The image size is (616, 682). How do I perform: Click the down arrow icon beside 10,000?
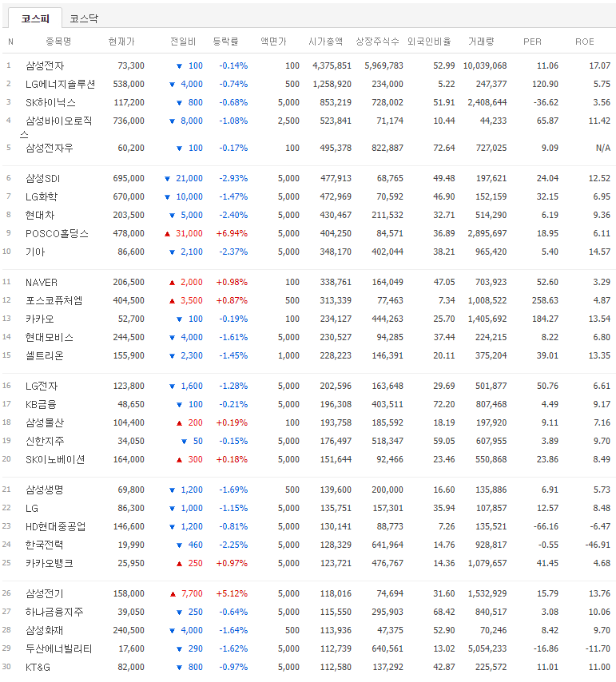click(167, 197)
